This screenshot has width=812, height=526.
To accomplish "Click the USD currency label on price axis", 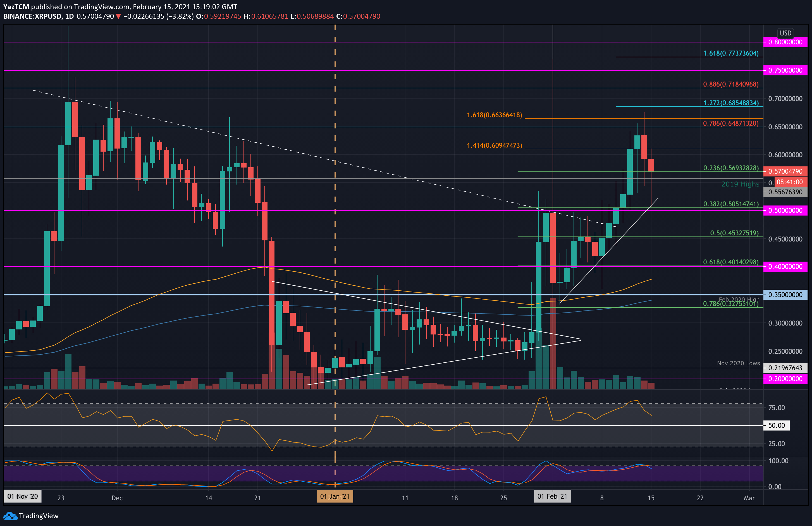I will [785, 33].
